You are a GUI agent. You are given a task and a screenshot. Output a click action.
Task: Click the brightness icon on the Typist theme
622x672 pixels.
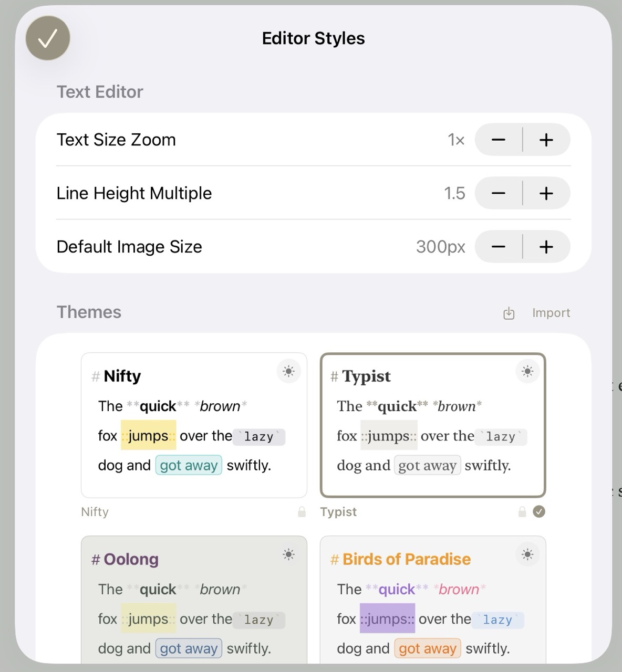pyautogui.click(x=527, y=371)
